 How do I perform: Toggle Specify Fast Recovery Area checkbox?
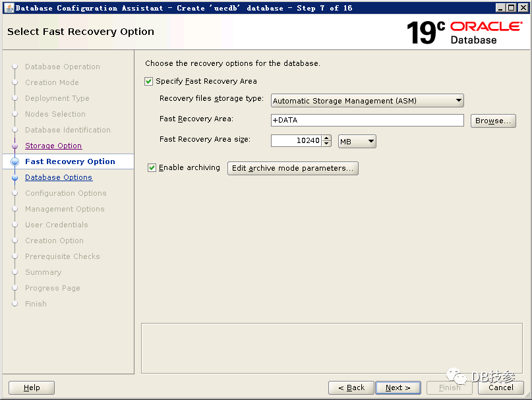coord(148,82)
